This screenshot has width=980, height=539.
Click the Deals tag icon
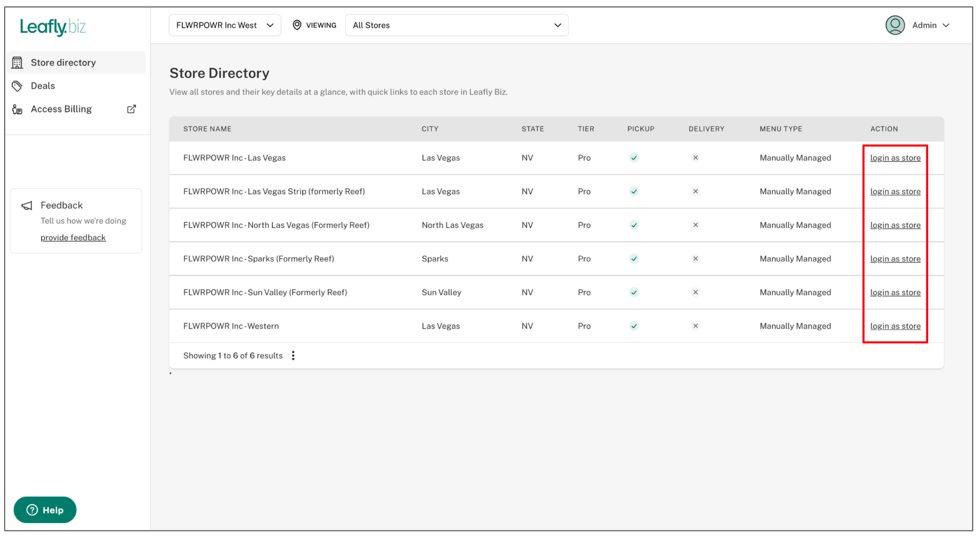pyautogui.click(x=17, y=86)
